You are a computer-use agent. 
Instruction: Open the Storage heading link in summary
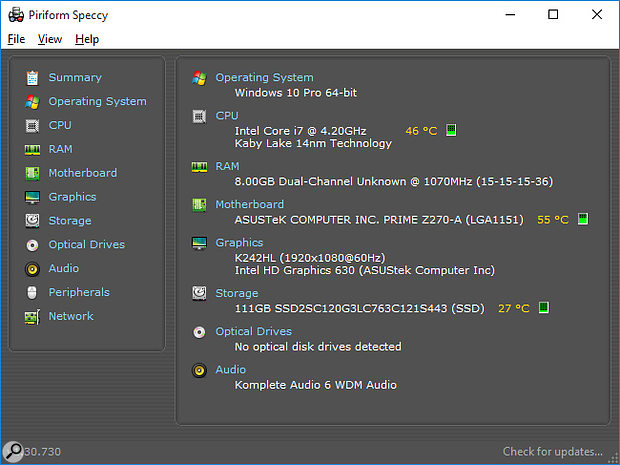pyautogui.click(x=237, y=293)
